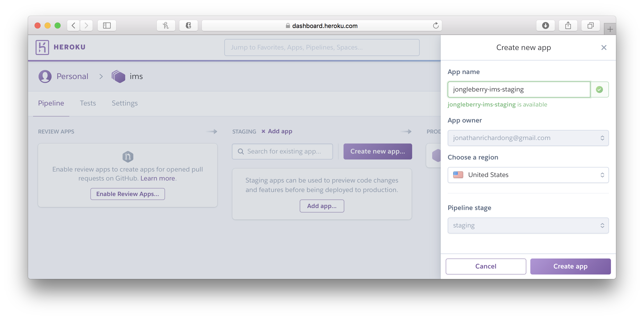Dismiss the staging Add app x
The image size is (644, 319).
click(263, 131)
